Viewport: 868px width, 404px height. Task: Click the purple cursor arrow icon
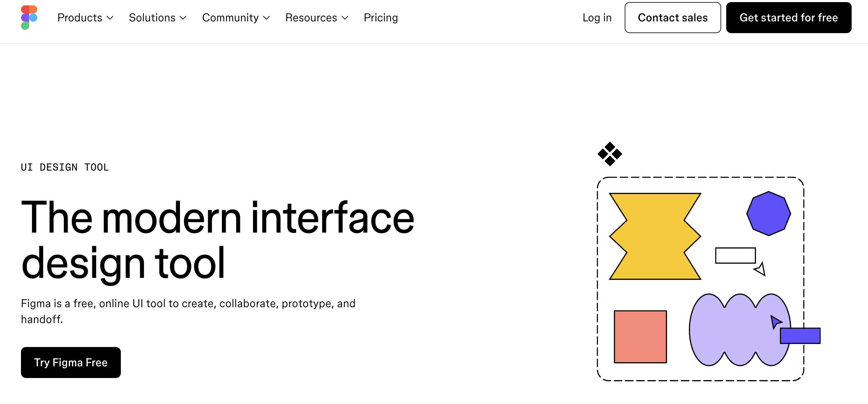776,322
